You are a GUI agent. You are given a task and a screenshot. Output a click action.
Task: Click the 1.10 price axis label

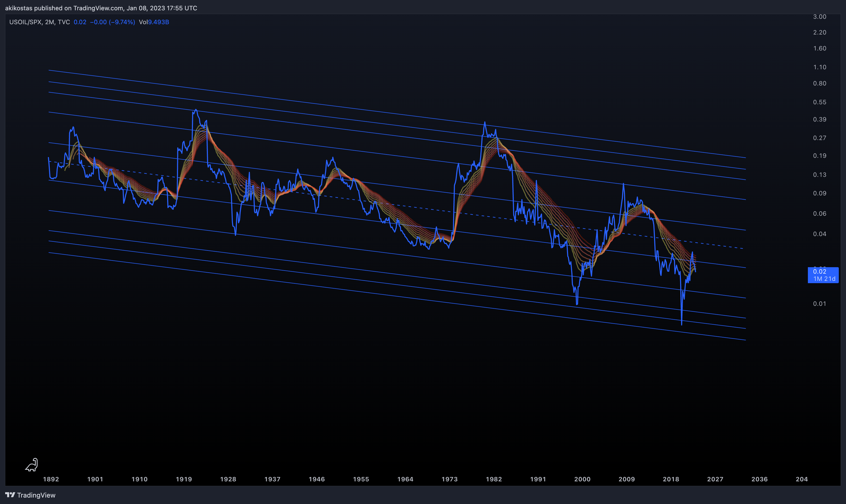(x=819, y=67)
